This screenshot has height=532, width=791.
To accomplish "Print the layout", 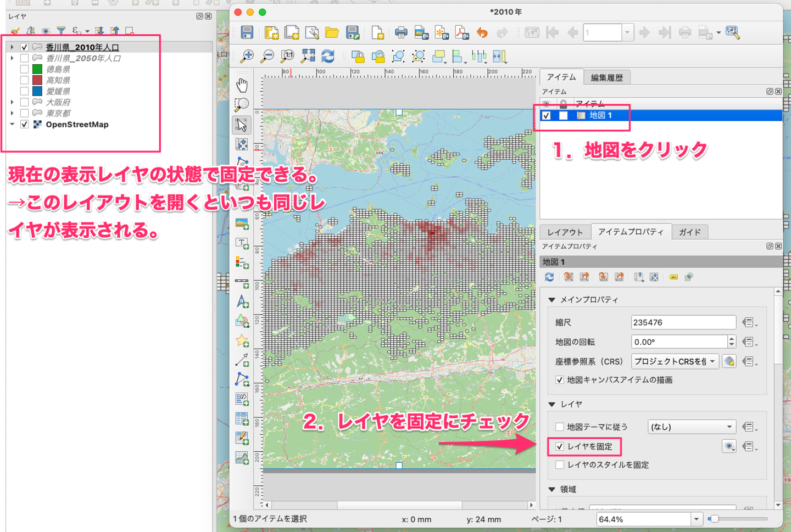I will tap(401, 32).
